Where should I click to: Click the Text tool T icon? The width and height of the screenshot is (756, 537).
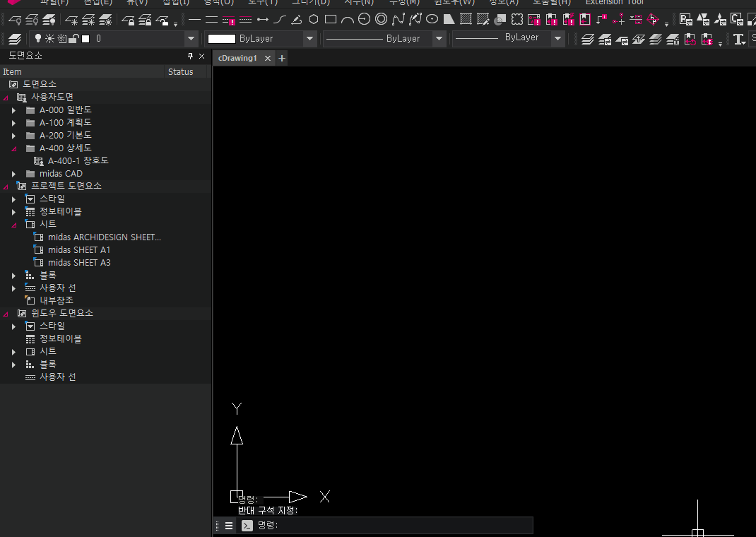click(x=739, y=39)
